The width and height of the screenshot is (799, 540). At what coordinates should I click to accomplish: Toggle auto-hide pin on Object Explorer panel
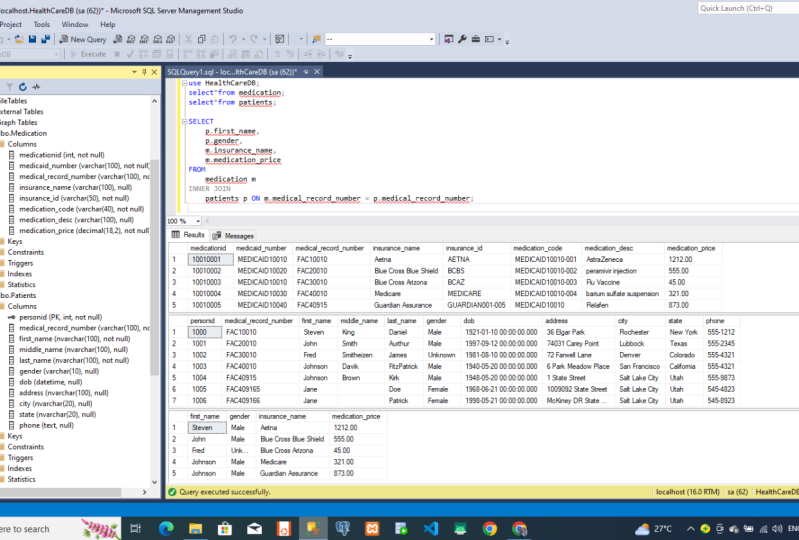point(144,72)
